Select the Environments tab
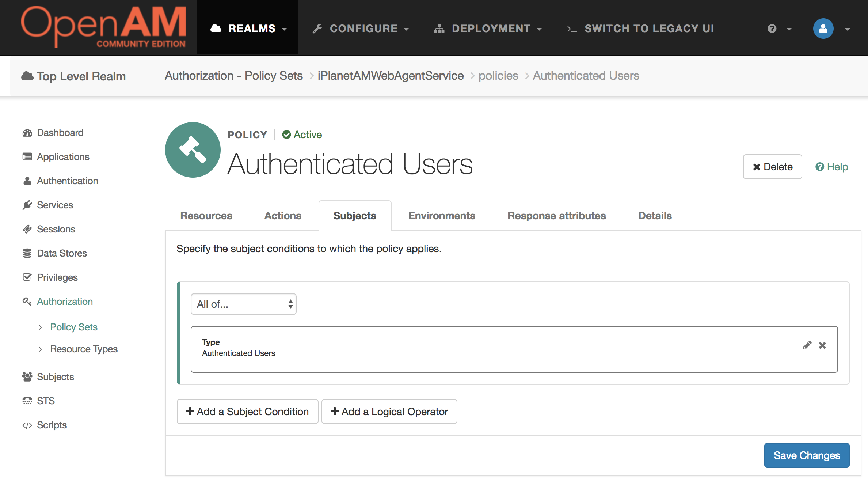 coord(441,215)
